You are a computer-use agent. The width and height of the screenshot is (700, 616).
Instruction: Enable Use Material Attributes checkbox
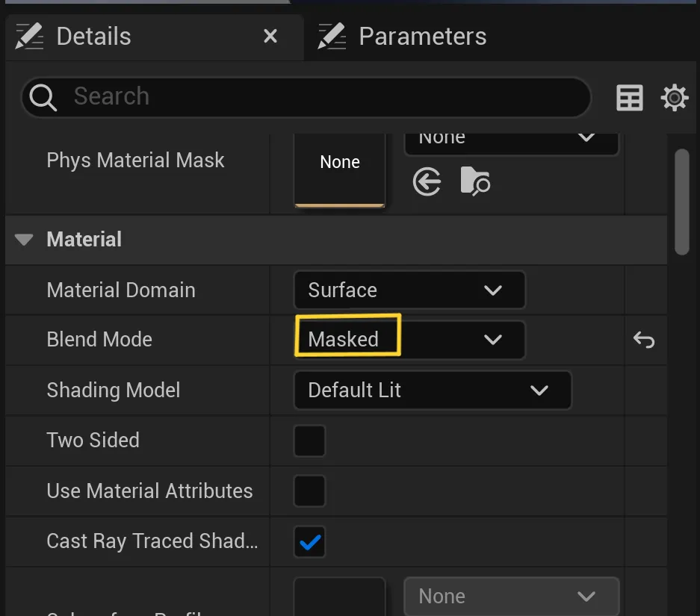pyautogui.click(x=309, y=491)
